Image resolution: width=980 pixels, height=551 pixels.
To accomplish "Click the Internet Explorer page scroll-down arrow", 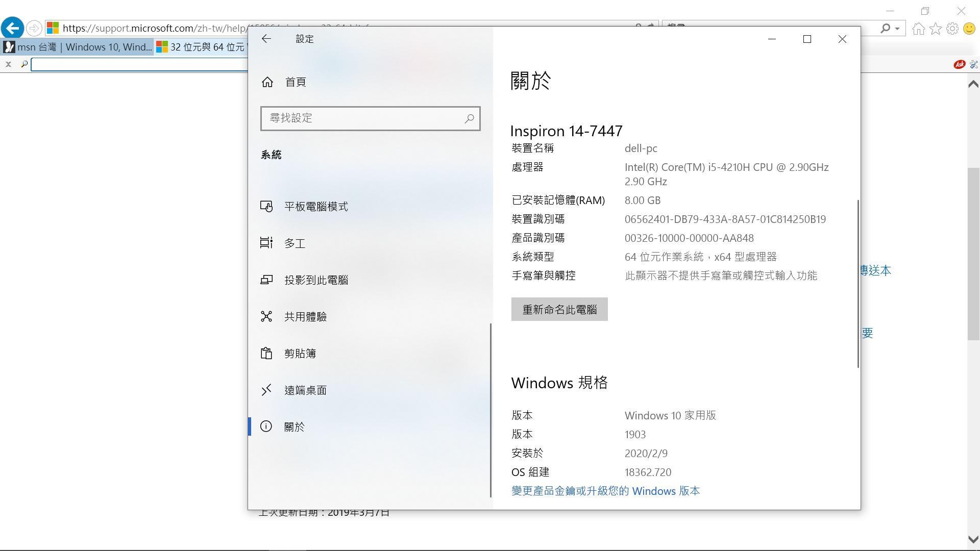I will coord(973,539).
